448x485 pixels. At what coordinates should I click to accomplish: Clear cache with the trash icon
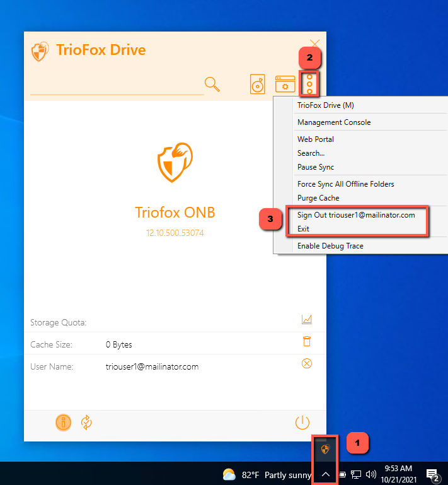pos(306,341)
